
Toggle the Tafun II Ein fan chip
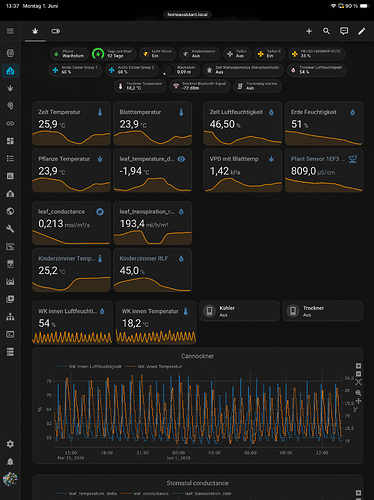[269, 54]
